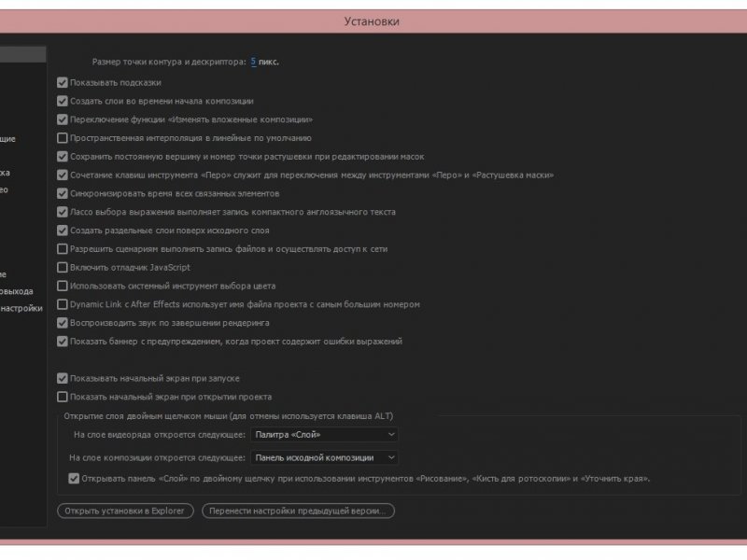Uncheck «Создать слои во времени начала композиции»
The image size is (747, 560).
[x=63, y=101]
